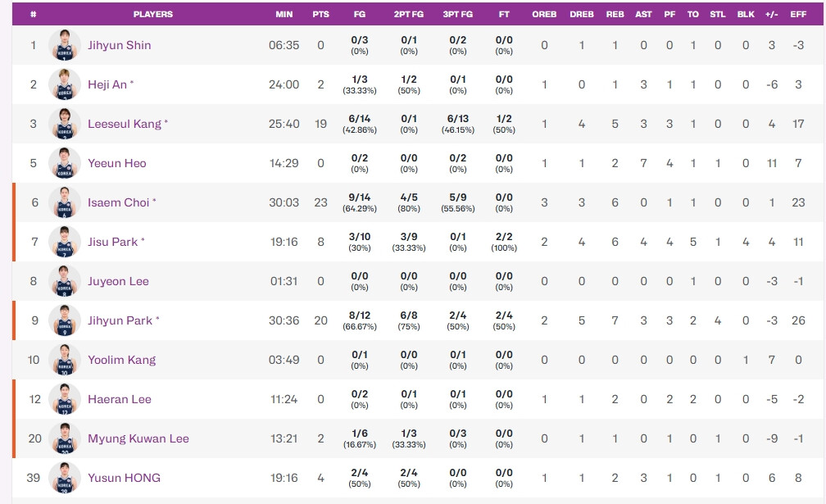Image resolution: width=826 pixels, height=504 pixels.
Task: Click Heji An's avatar photo
Action: pos(65,84)
